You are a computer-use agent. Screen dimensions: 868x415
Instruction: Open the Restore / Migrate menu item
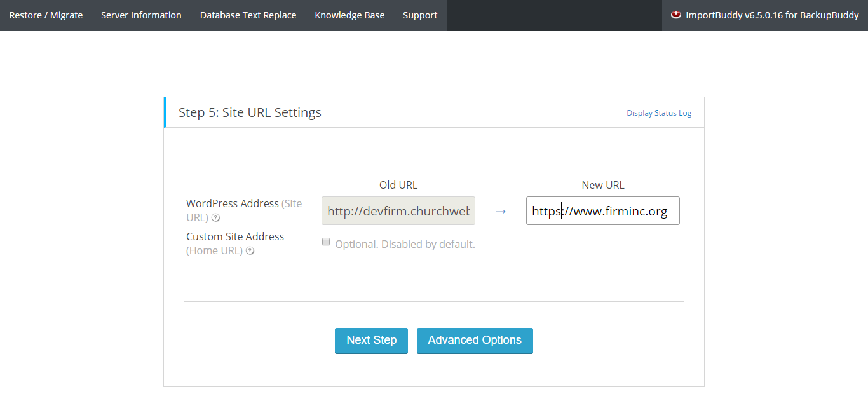click(46, 15)
